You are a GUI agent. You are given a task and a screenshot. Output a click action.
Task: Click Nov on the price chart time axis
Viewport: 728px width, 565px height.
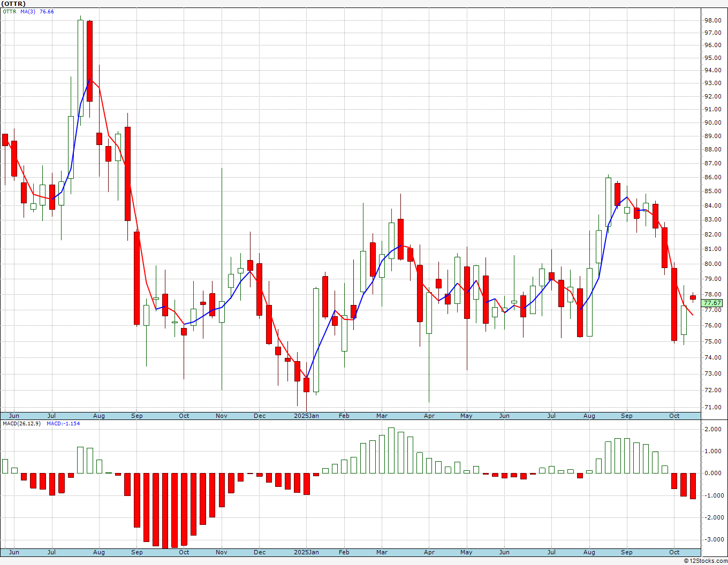point(222,416)
